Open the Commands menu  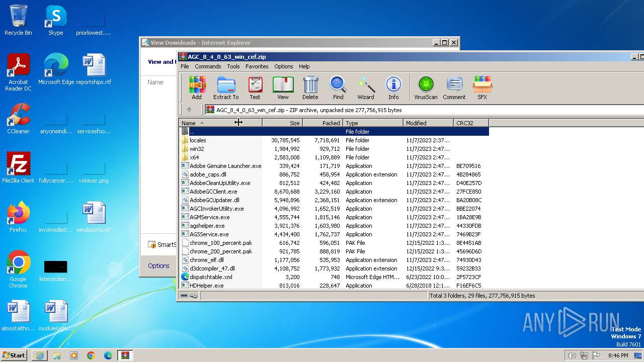[208, 66]
